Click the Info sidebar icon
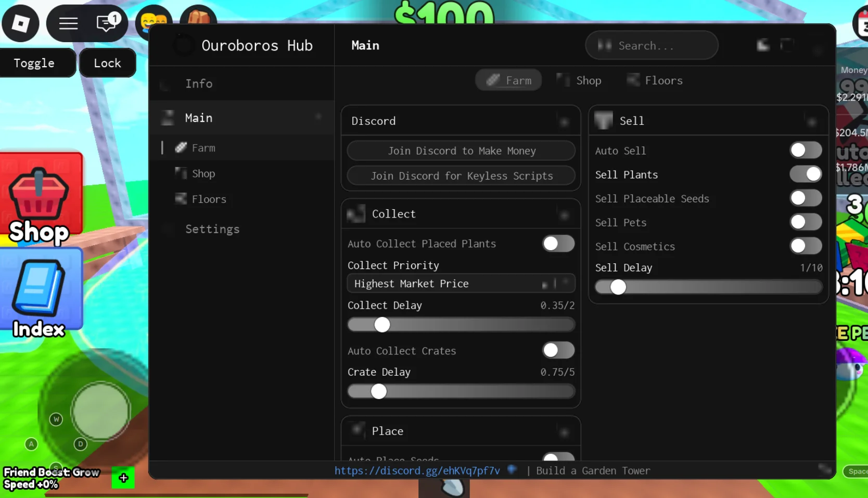Image resolution: width=868 pixels, height=498 pixels. [x=165, y=84]
